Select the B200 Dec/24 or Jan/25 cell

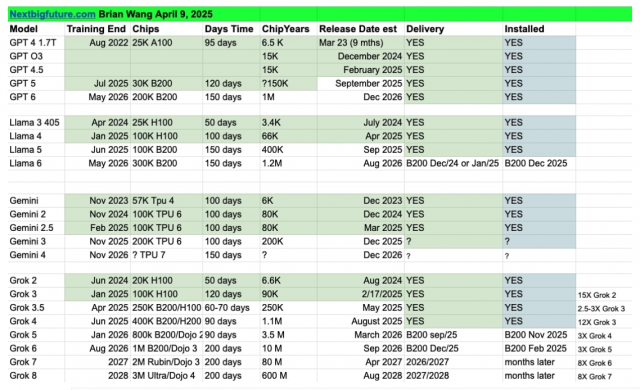(452, 163)
